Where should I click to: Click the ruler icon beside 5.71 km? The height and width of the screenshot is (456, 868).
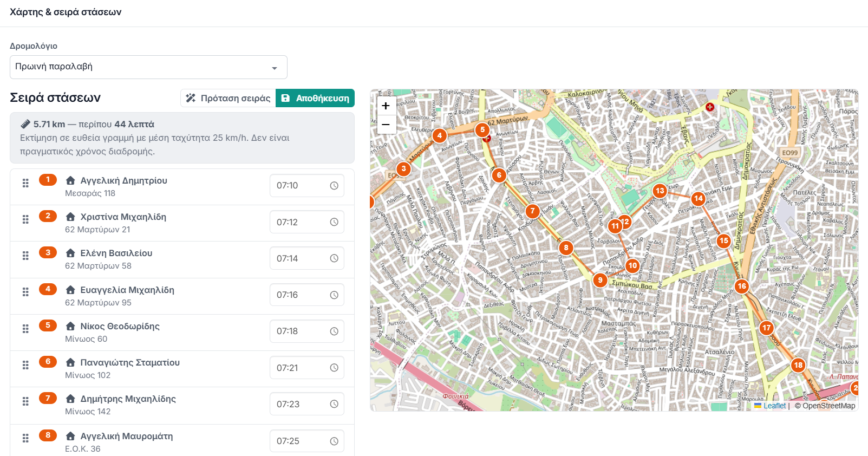point(25,124)
